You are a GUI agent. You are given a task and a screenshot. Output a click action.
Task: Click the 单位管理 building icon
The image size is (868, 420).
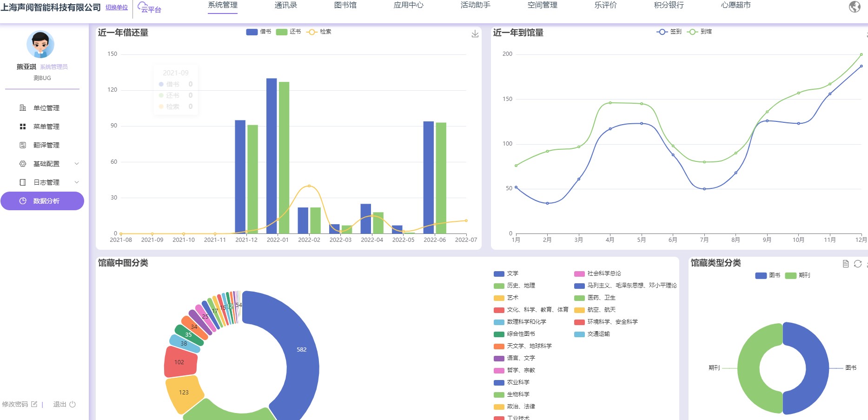point(23,108)
